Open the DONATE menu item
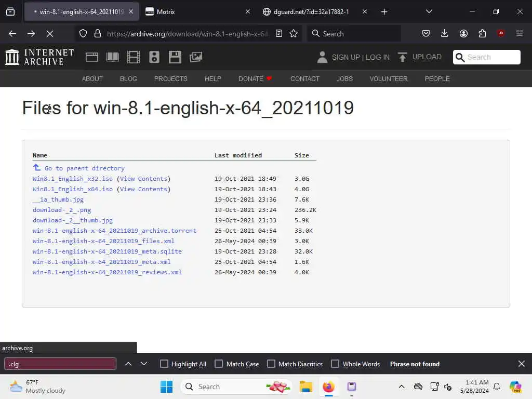532x399 pixels. pyautogui.click(x=255, y=79)
